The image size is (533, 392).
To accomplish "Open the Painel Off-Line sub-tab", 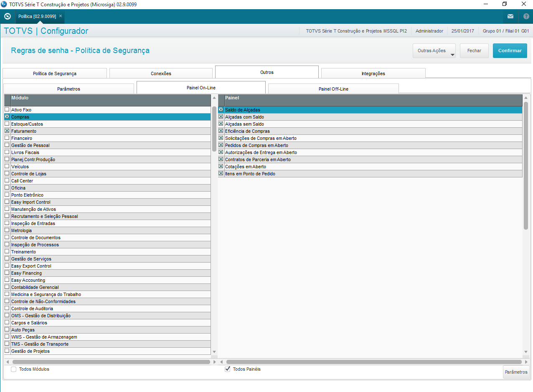I will pyautogui.click(x=333, y=89).
